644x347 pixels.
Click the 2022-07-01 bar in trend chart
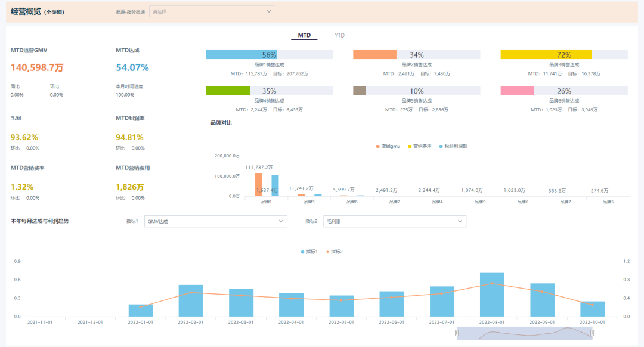tap(442, 302)
